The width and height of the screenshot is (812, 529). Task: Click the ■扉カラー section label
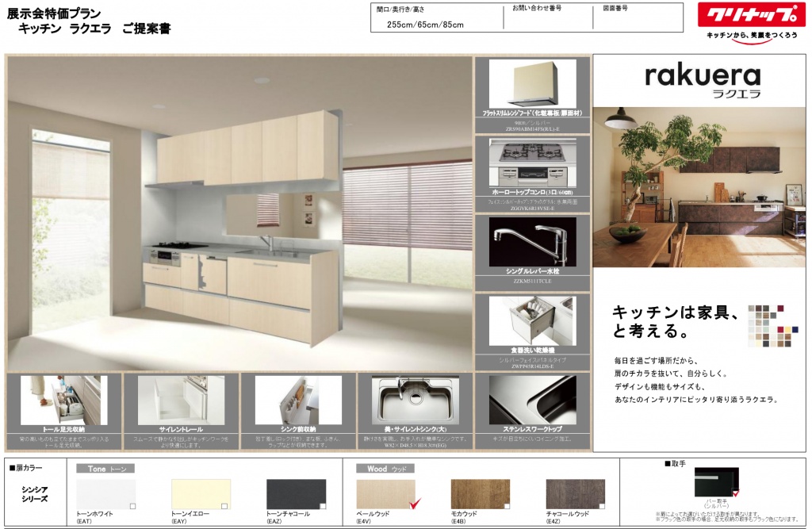point(26,468)
